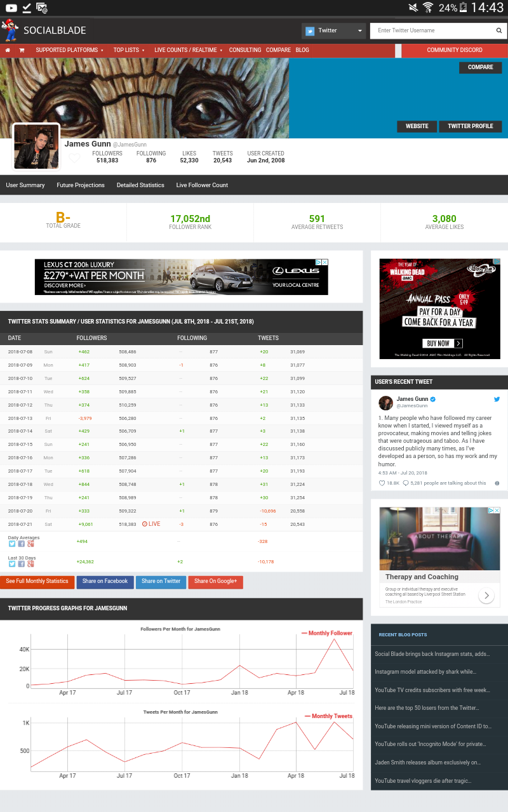Screen dimensions: 508x812
Task: Click the arrow button on Therapy and Coaching ad
Action: coord(486,596)
